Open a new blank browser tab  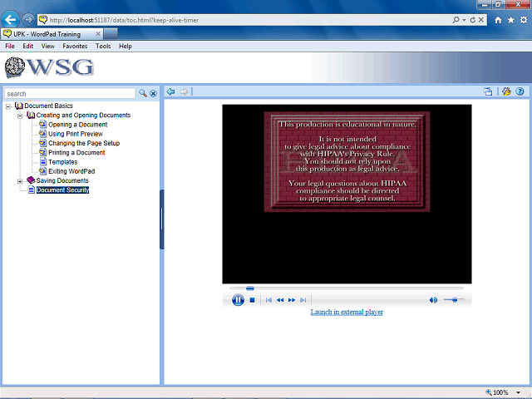[111, 34]
